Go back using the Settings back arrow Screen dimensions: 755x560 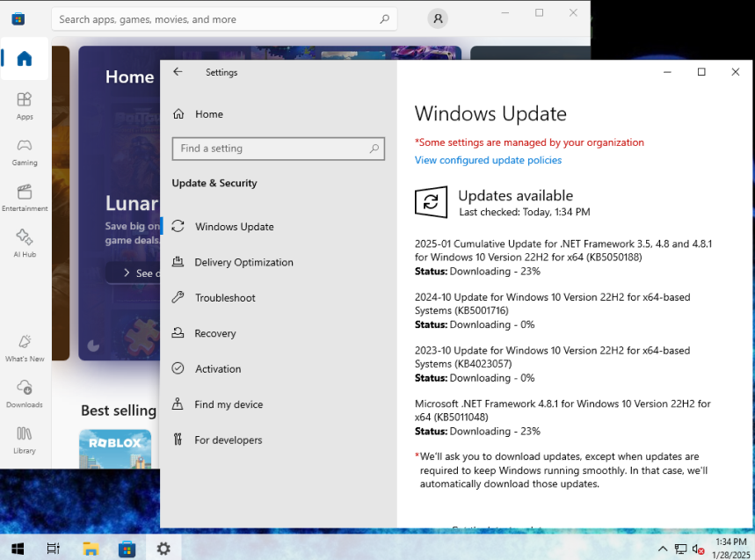click(x=178, y=72)
